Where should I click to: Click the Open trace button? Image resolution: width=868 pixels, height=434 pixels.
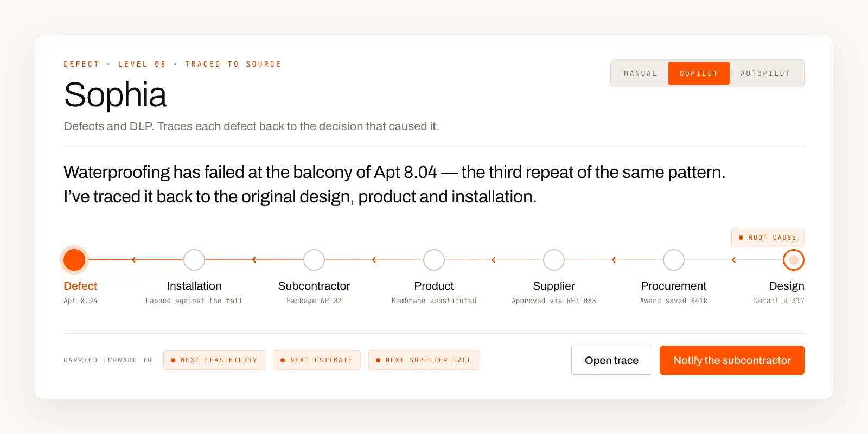coord(611,360)
